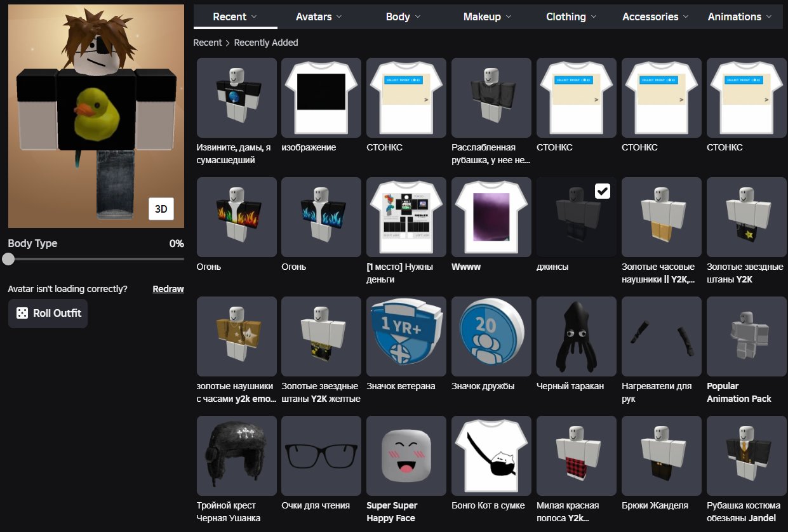The image size is (788, 532).
Task: Open the Makeup tab
Action: (488, 17)
